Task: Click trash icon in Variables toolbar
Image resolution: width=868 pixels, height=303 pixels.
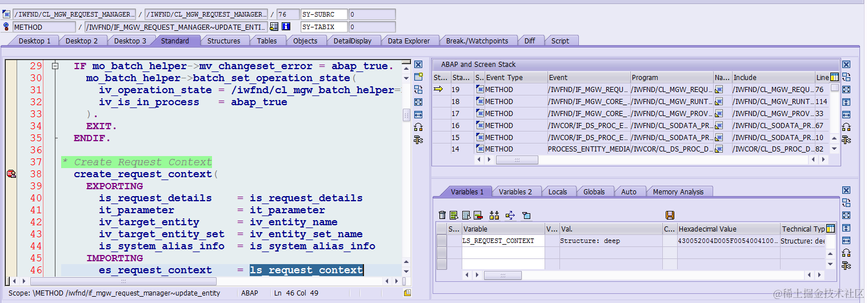Action: click(x=442, y=215)
